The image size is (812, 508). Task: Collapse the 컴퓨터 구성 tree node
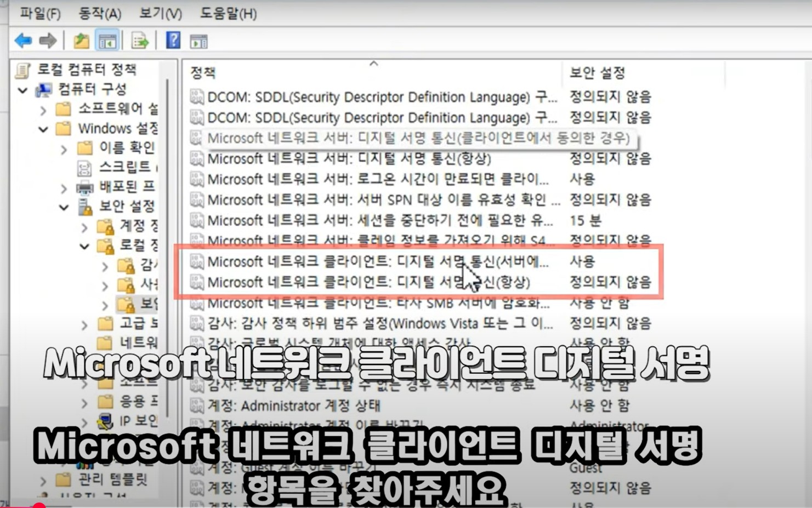coord(22,90)
